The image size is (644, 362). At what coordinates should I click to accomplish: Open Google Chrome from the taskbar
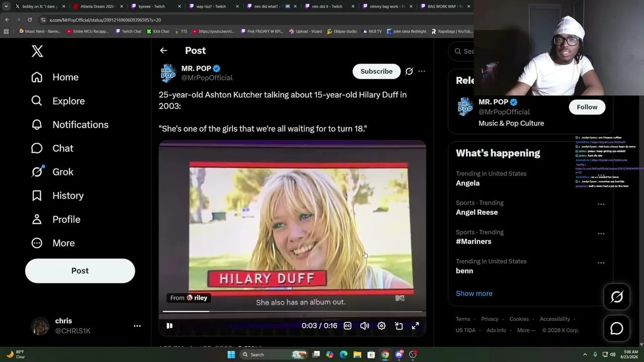tap(385, 354)
